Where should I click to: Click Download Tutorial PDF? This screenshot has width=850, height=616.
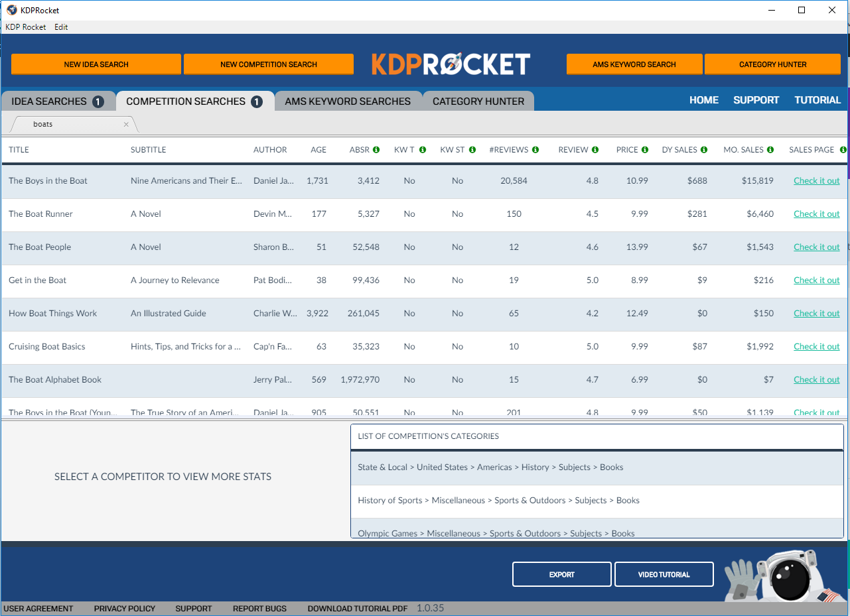click(x=358, y=609)
